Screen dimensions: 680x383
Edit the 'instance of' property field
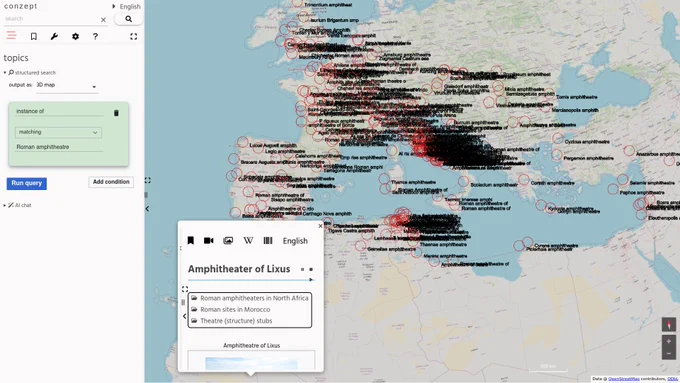click(x=59, y=111)
